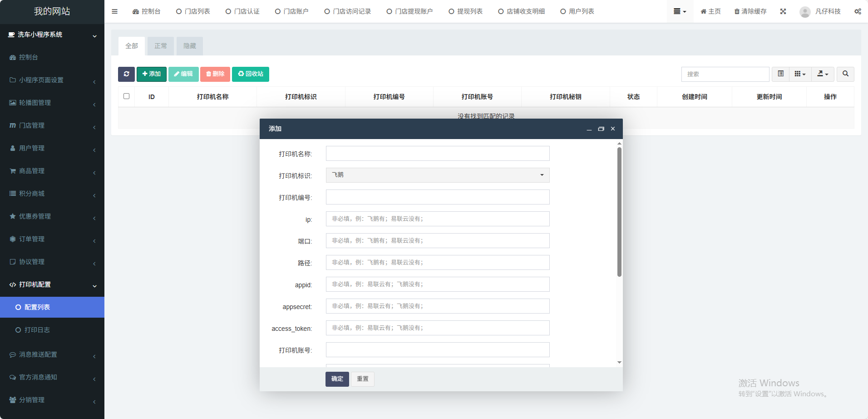Open the export dropdown in the table toolbar
This screenshot has width=868, height=419.
tap(823, 74)
